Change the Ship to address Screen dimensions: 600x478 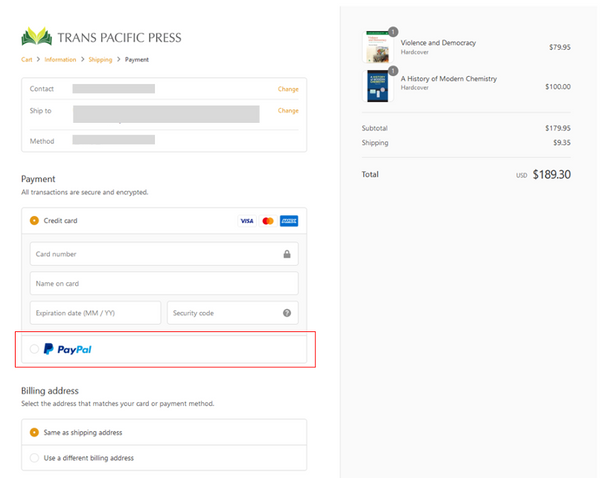point(288,111)
